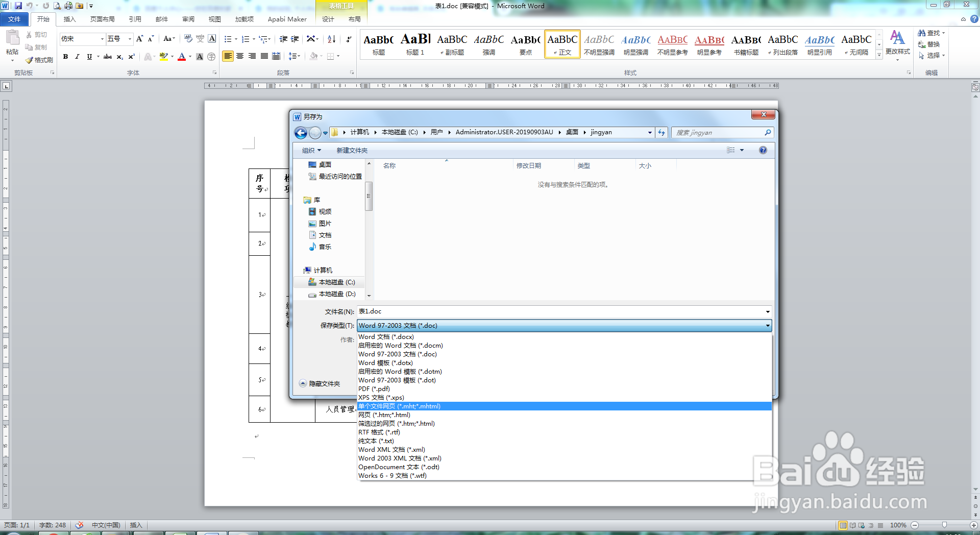Open the file name dropdown arrow
Image resolution: width=980 pixels, height=535 pixels.
(767, 311)
